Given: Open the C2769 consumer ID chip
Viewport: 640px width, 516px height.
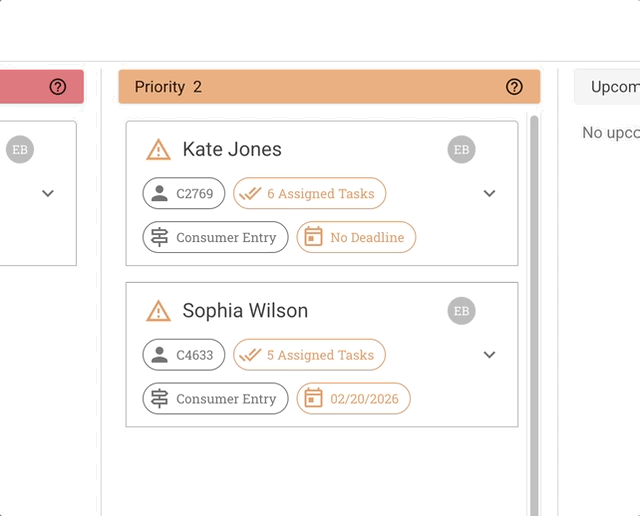Looking at the screenshot, I should coord(184,194).
